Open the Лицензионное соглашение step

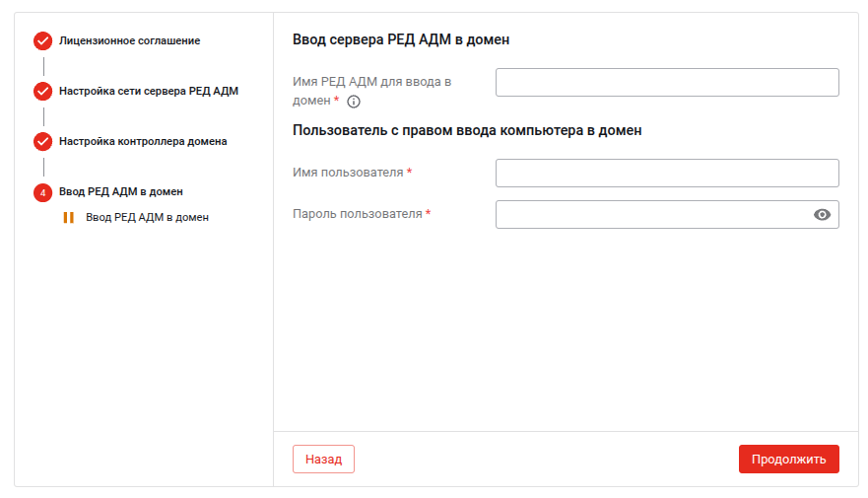tap(129, 41)
